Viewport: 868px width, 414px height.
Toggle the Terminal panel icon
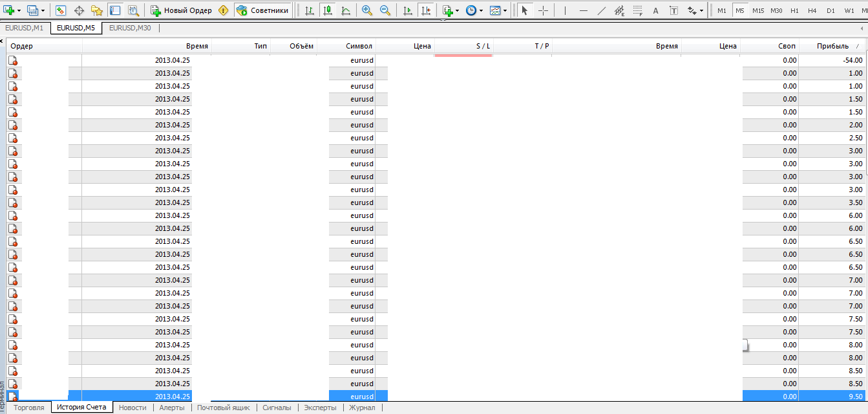point(115,10)
